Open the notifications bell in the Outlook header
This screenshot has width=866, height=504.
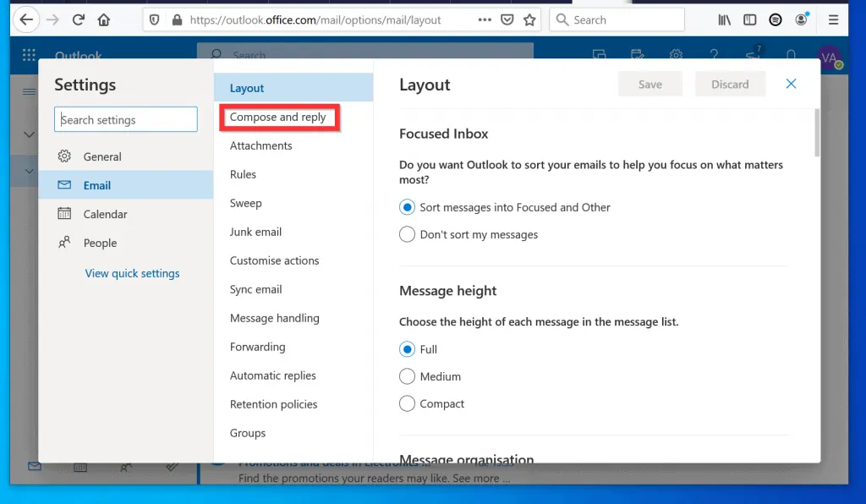(x=791, y=54)
